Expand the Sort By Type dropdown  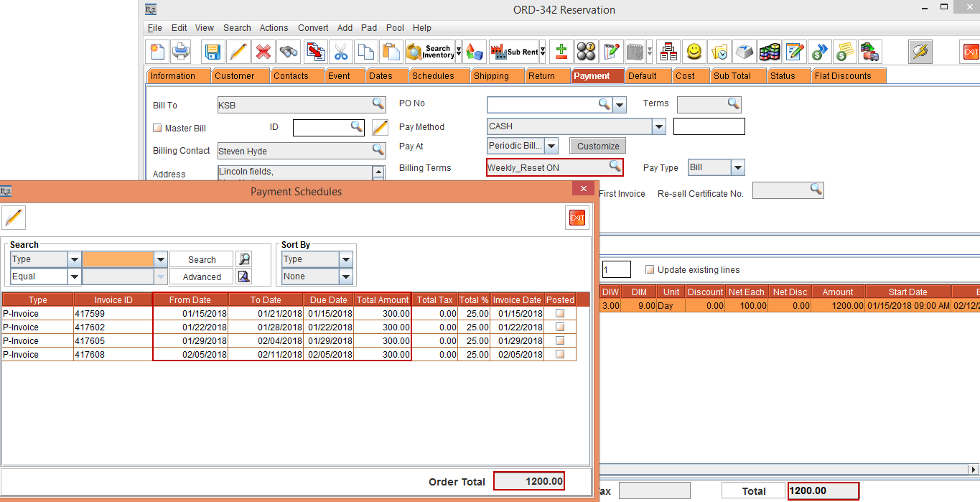pyautogui.click(x=346, y=259)
